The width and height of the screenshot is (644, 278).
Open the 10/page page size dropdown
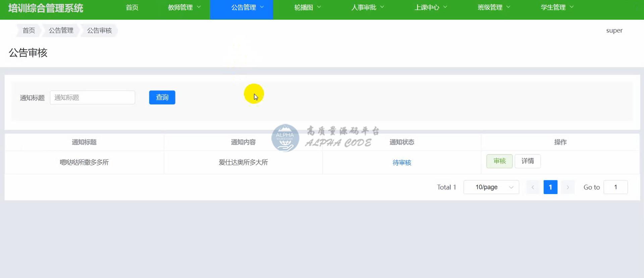[x=491, y=187]
